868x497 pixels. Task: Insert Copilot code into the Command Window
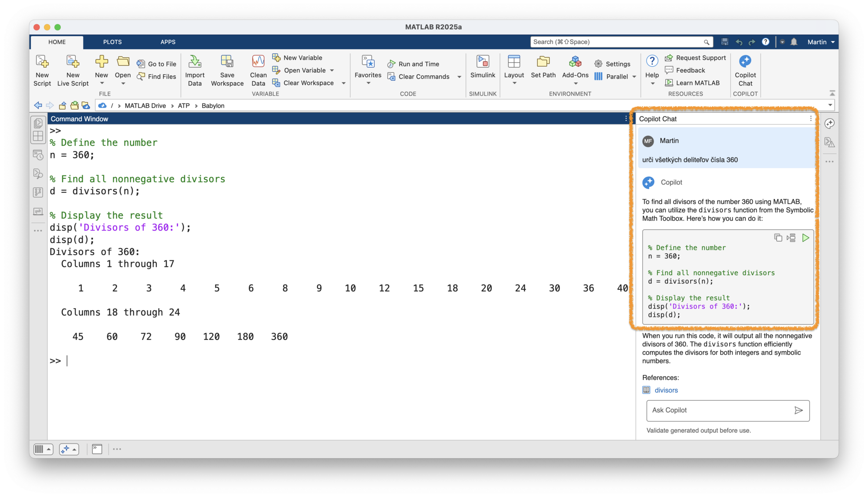click(x=791, y=238)
